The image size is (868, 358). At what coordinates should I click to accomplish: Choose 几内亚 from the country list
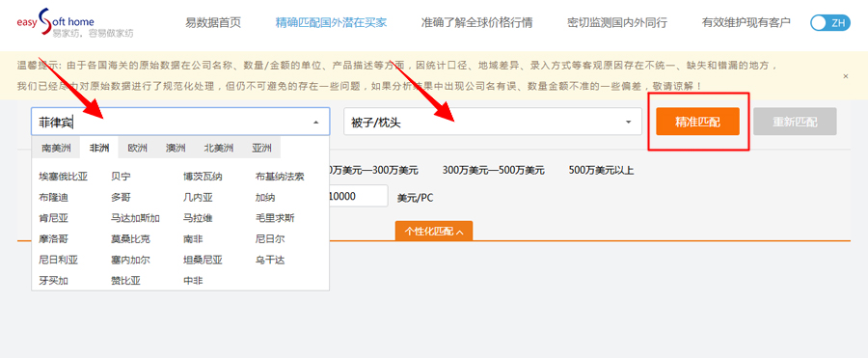click(x=198, y=197)
